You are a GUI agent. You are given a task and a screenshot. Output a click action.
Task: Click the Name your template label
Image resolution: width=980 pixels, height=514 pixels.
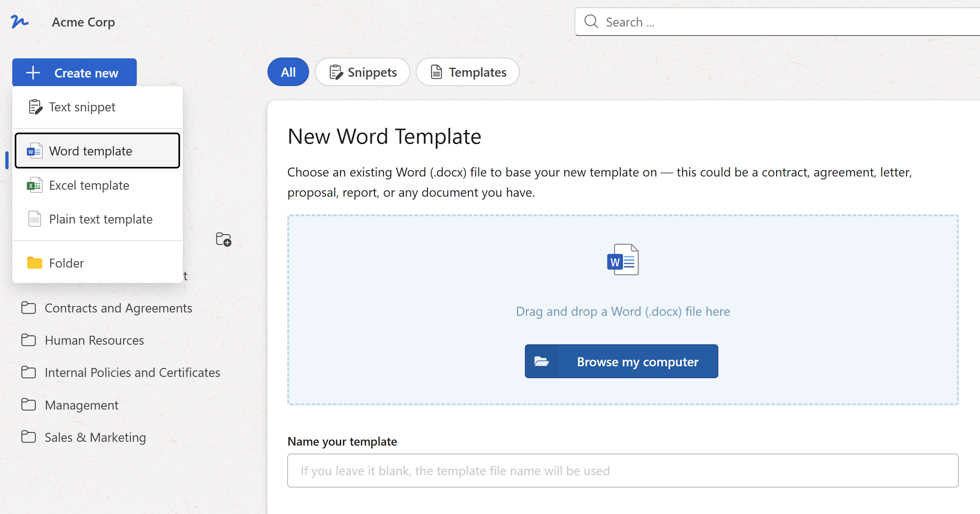click(x=342, y=441)
